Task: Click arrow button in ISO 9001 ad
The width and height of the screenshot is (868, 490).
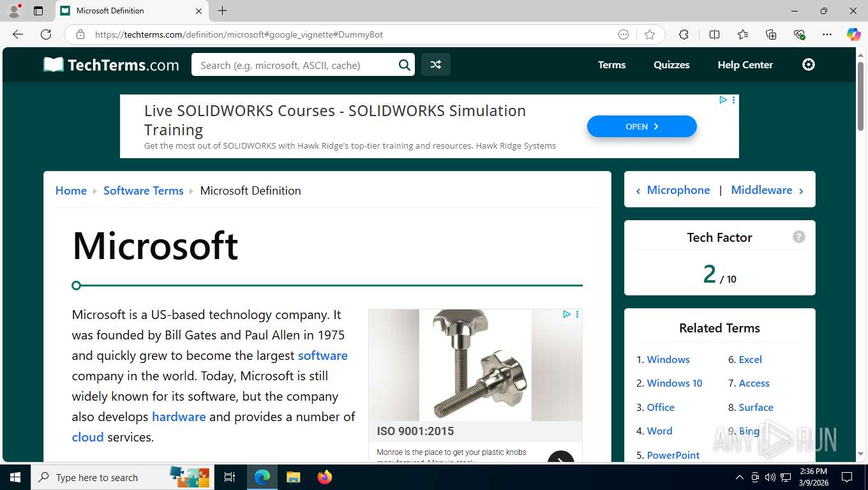Action: coord(561,457)
